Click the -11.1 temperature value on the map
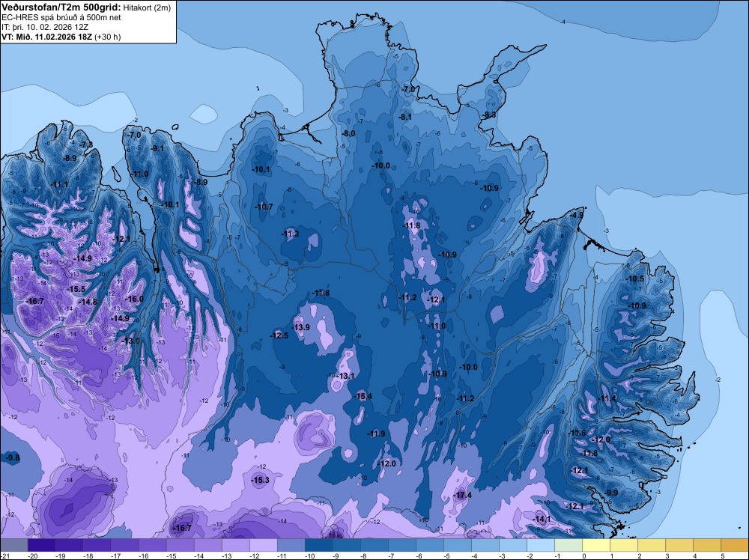749x560 pixels. [x=59, y=184]
